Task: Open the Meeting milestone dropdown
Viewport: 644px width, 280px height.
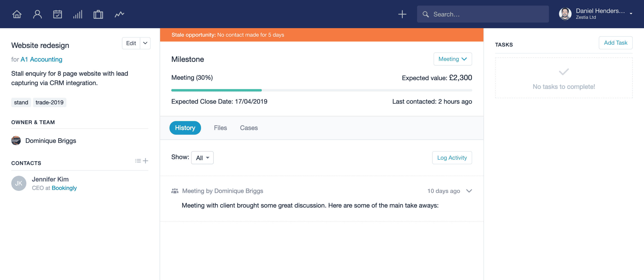Action: (x=453, y=59)
